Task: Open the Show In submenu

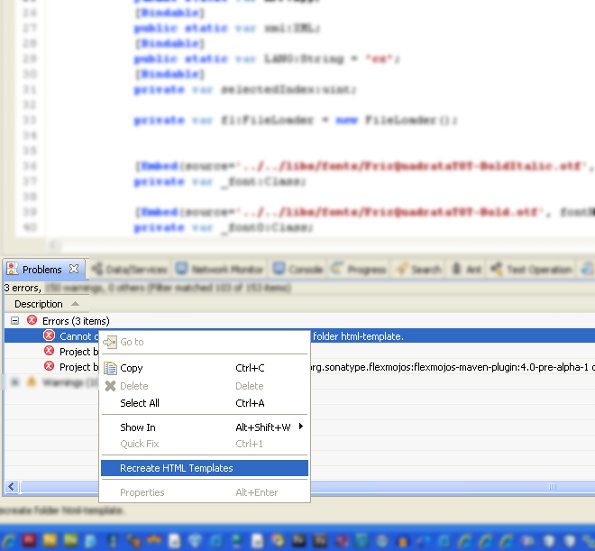Action: pyautogui.click(x=204, y=427)
